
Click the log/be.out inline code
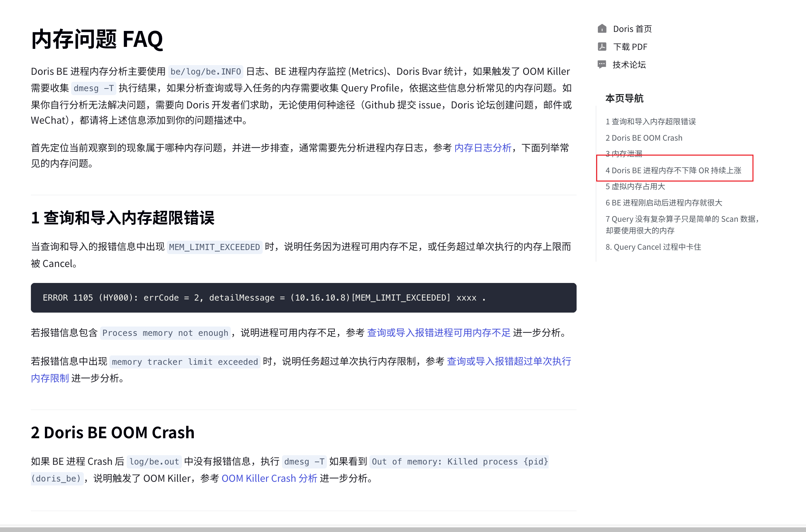click(154, 462)
